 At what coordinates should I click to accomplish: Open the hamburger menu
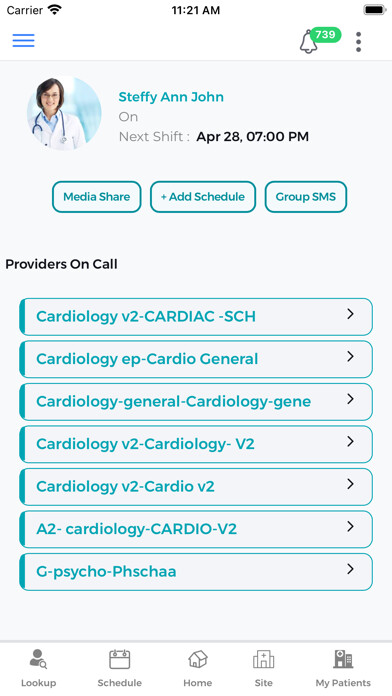click(x=24, y=40)
